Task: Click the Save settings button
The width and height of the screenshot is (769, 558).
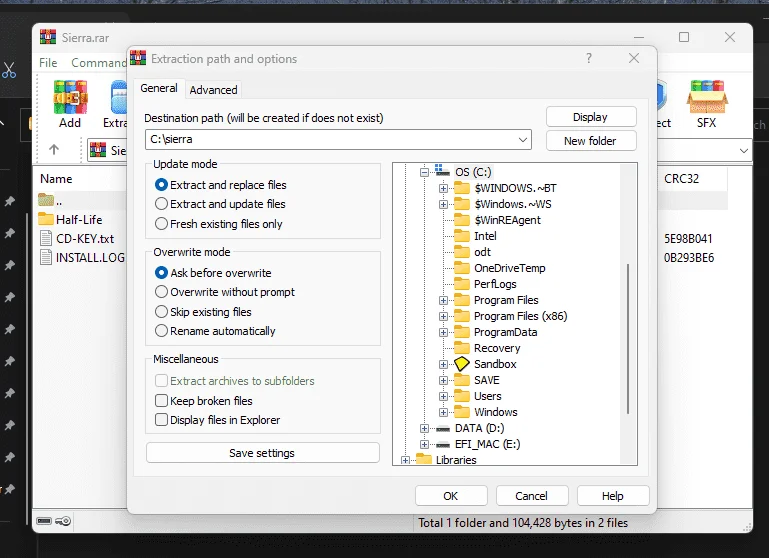Action: [262, 453]
